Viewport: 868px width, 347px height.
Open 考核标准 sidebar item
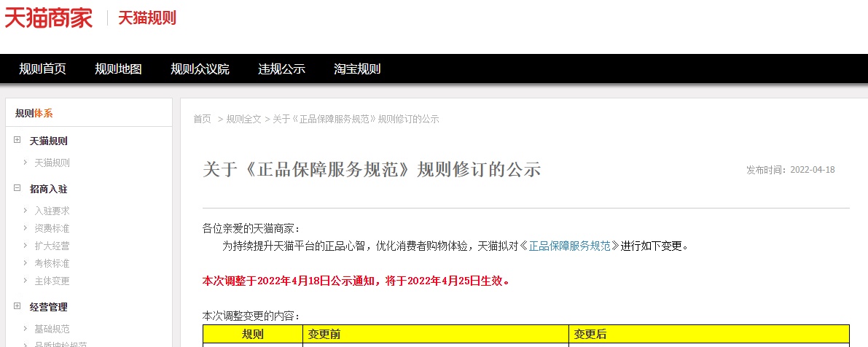[x=52, y=263]
